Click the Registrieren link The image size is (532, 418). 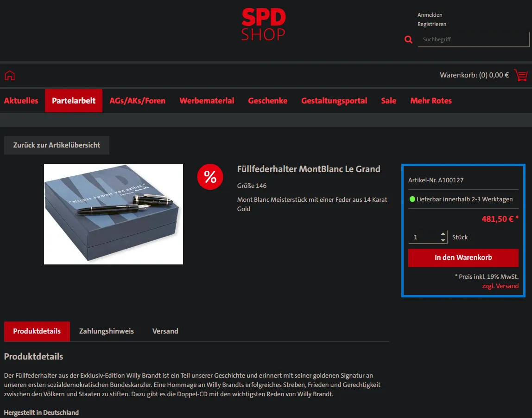(x=431, y=24)
